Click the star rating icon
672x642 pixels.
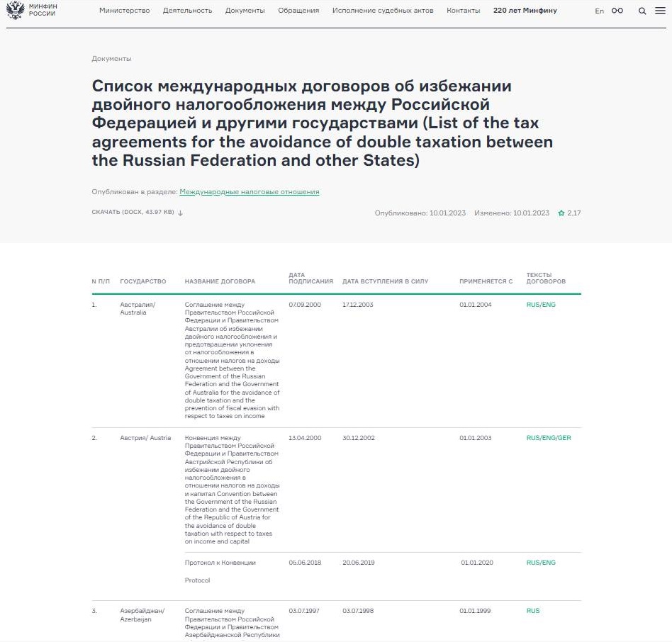[x=561, y=213]
